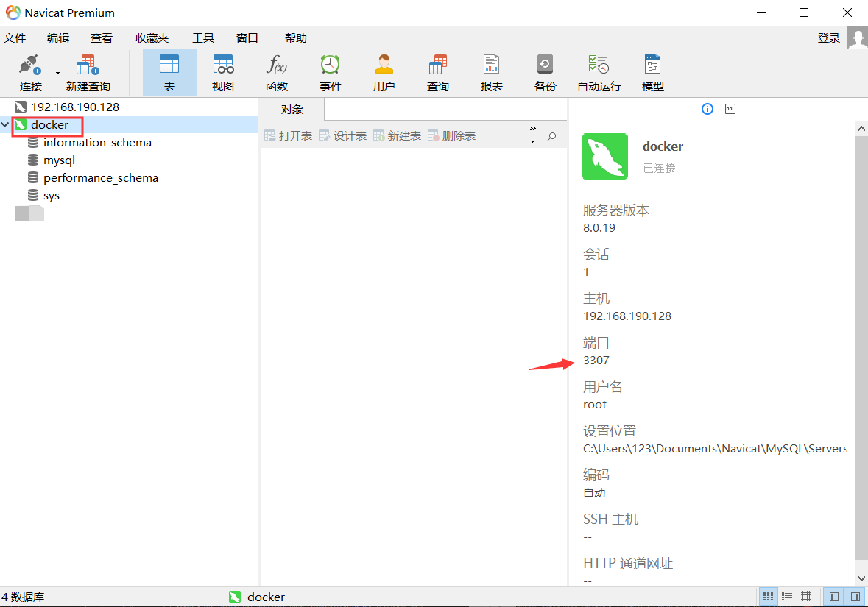
Task: Select the docker connection node
Action: pos(49,125)
